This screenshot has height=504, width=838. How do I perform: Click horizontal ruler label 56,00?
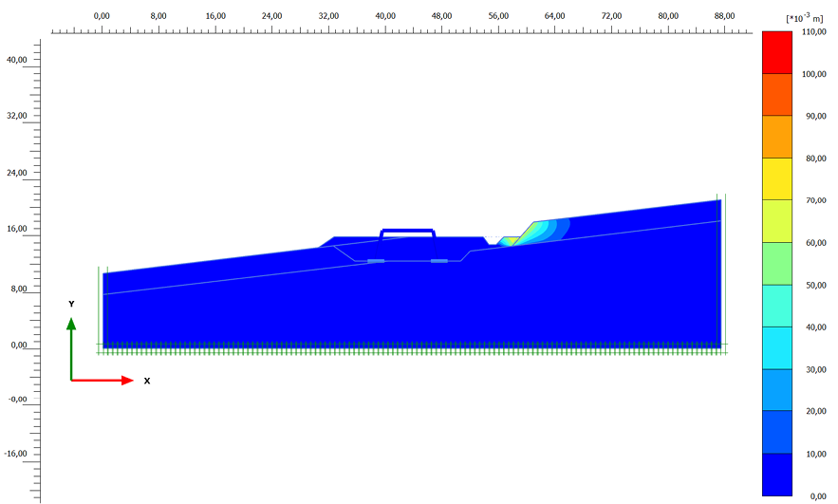click(x=498, y=16)
